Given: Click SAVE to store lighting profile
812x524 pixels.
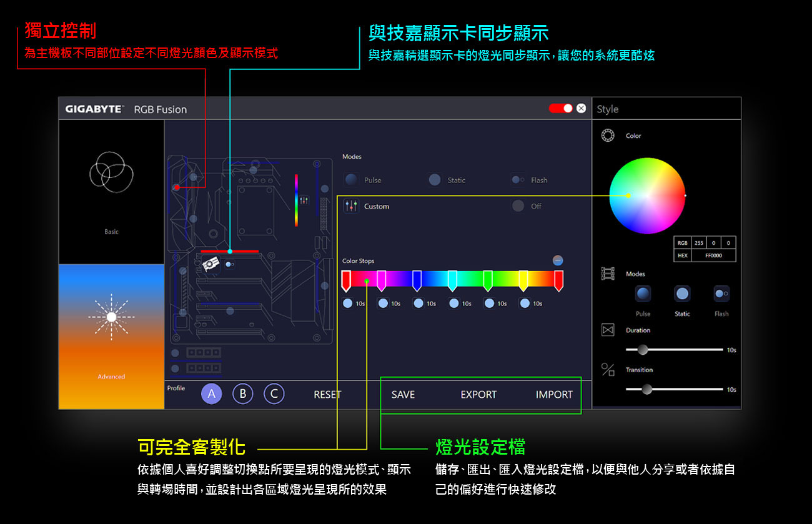Looking at the screenshot, I should tap(403, 394).
